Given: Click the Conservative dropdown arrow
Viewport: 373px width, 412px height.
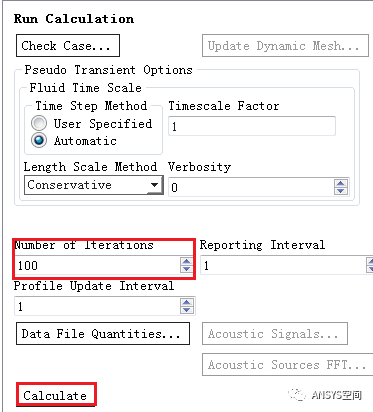Looking at the screenshot, I should 154,185.
